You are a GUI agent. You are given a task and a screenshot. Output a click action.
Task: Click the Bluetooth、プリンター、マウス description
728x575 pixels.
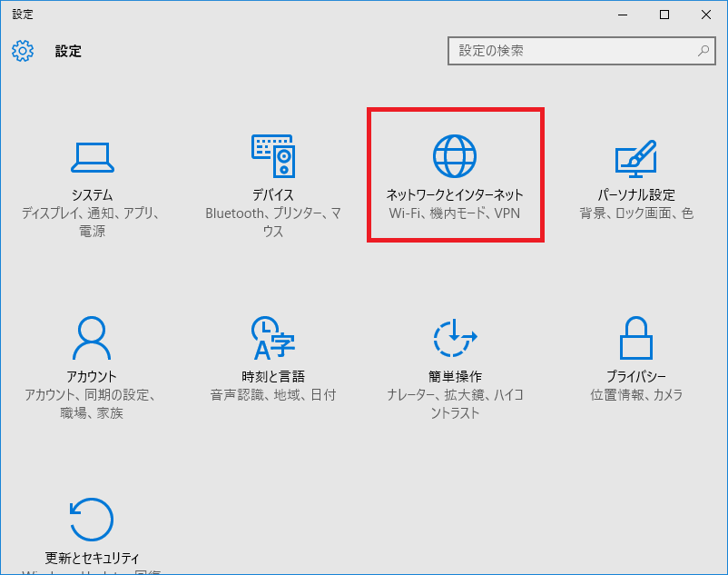273,222
